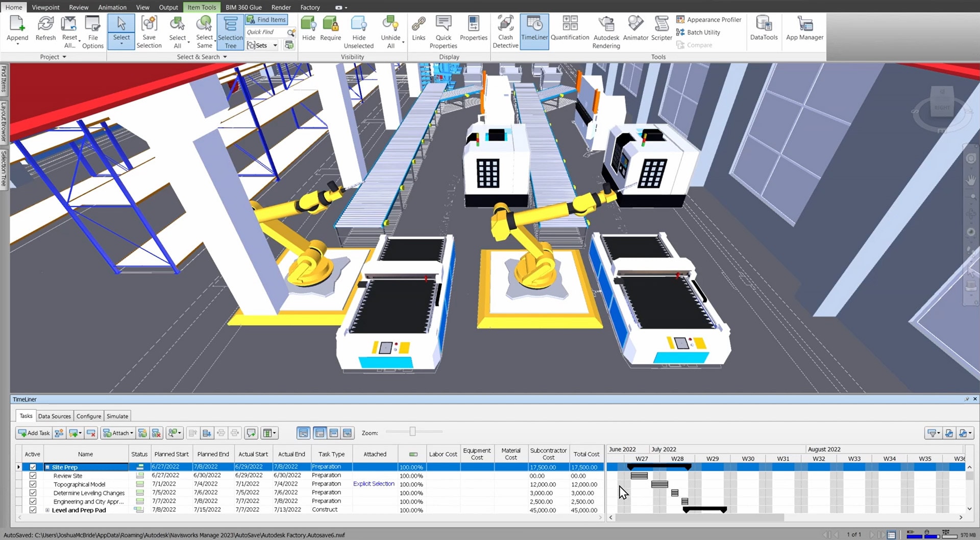Uncheck the Active box for Review Site
Screen dimensions: 980x540
(33, 476)
